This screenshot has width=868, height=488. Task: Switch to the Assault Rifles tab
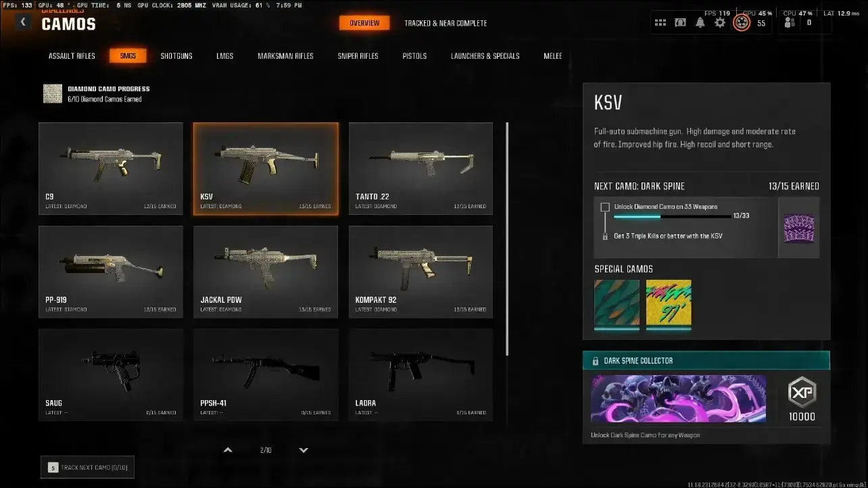pos(72,56)
